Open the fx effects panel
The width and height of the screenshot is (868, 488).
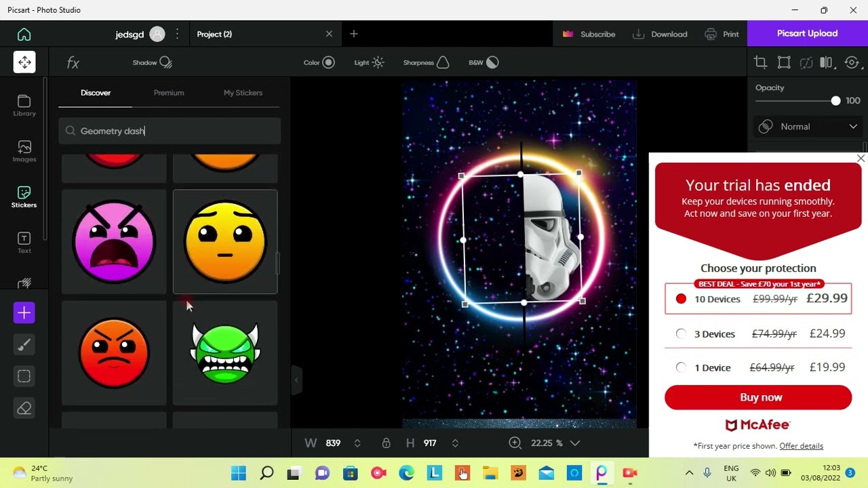tap(73, 63)
